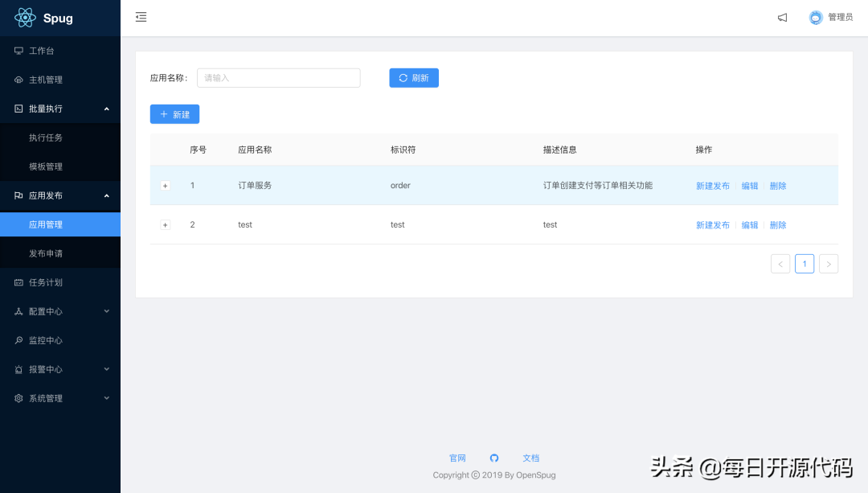Screen dimensions: 868x493
Task: Expand the 订单服务 row details
Action: [166, 186]
